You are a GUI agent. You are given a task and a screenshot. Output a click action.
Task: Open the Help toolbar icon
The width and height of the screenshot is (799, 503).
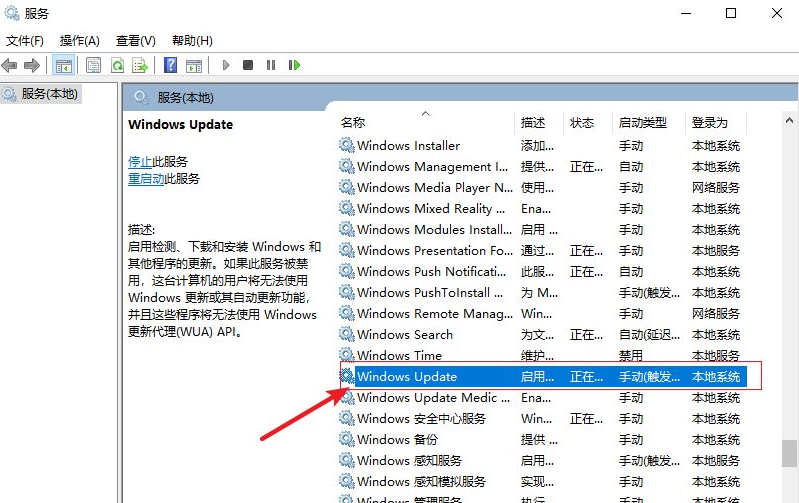pos(171,65)
